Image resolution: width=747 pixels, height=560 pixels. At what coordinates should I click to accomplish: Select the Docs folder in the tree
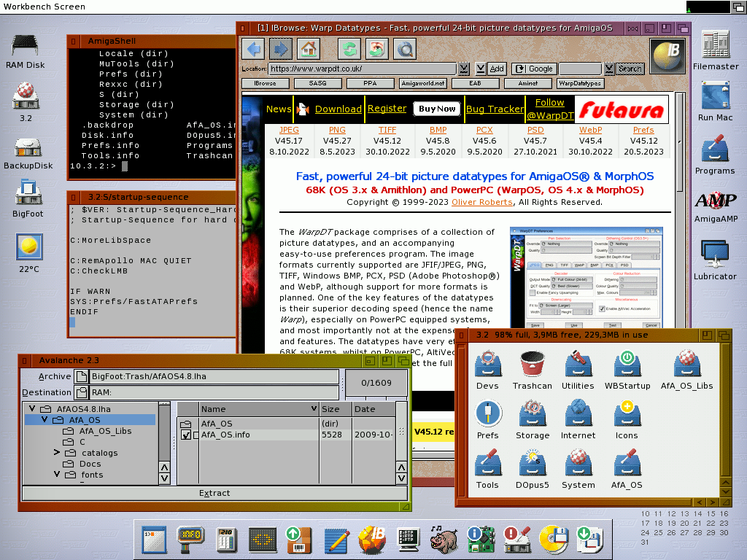(90, 464)
